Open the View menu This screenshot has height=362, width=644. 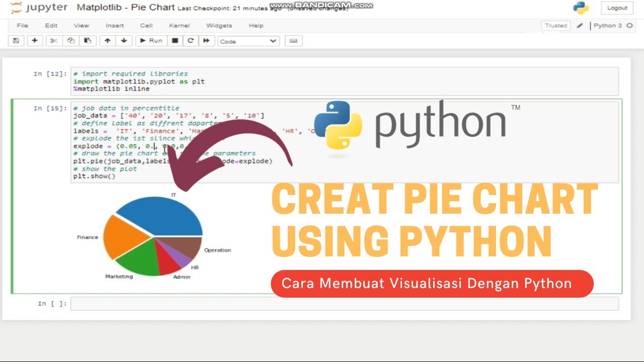[82, 26]
